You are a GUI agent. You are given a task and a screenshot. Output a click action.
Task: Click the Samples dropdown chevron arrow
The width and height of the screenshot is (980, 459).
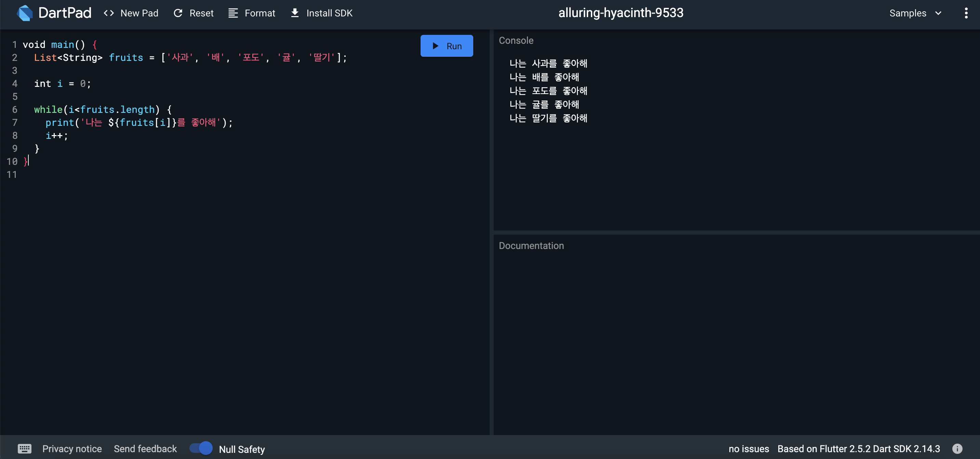point(938,13)
